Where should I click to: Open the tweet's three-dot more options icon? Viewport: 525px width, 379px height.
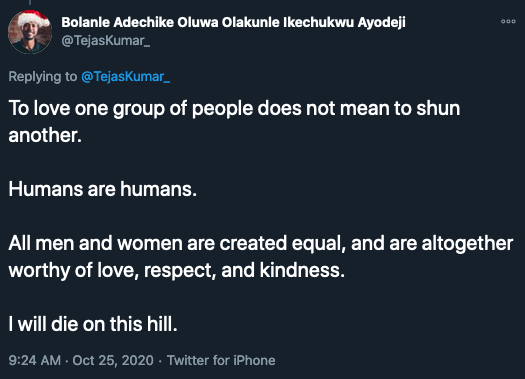tap(508, 21)
